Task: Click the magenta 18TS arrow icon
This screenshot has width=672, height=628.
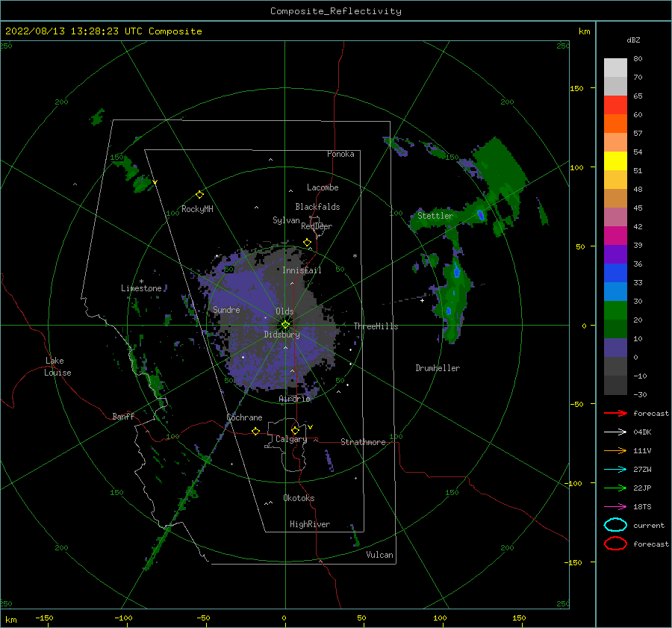Action: tap(615, 507)
